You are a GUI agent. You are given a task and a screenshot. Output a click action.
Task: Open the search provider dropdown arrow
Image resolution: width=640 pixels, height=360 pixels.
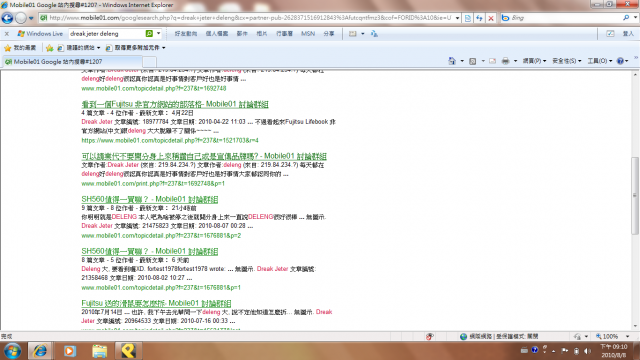[x=636, y=18]
